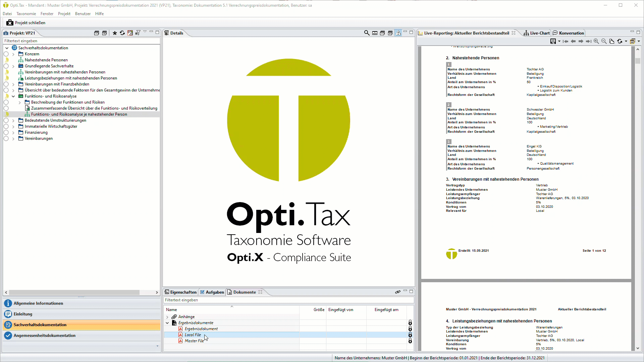Open Angemessenheitsdokumentation section
The height and width of the screenshot is (362, 644).
82,336
